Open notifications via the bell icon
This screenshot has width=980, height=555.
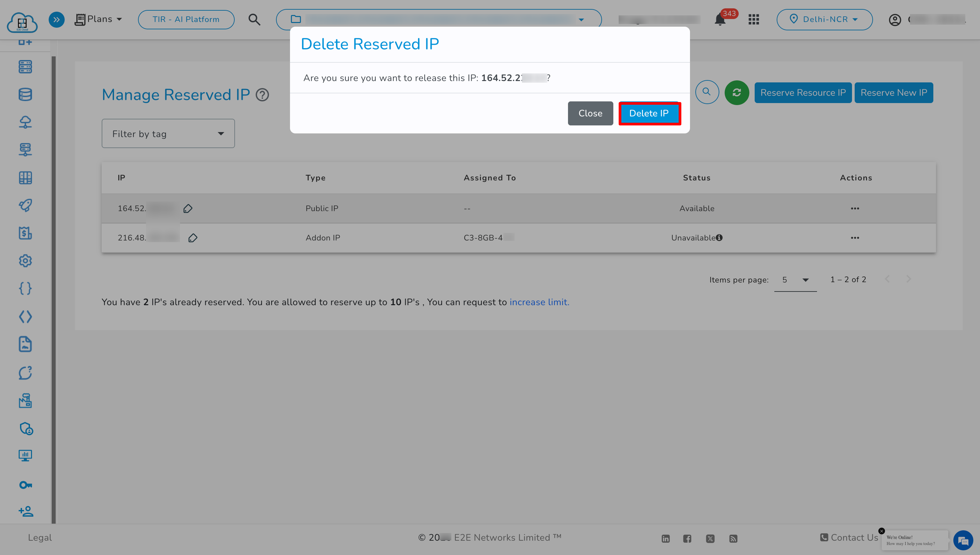coord(719,19)
